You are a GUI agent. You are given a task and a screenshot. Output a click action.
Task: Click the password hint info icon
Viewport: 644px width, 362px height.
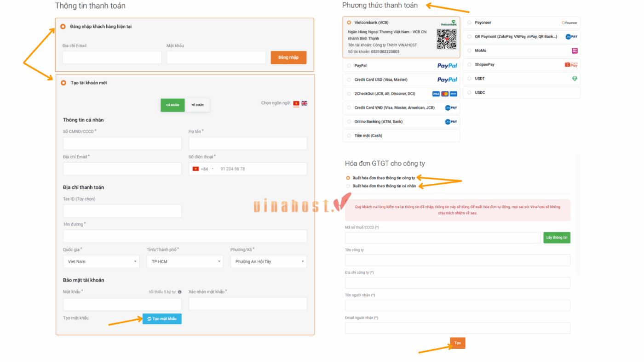click(179, 292)
